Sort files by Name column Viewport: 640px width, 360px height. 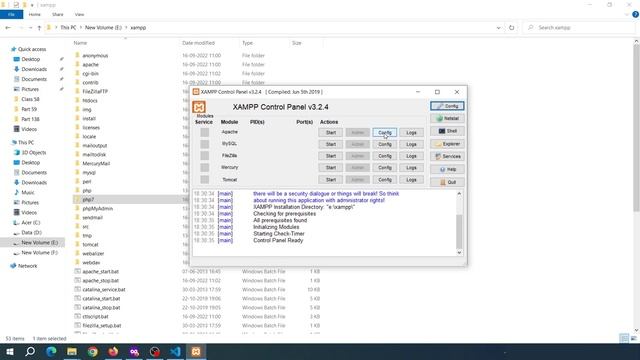tap(80, 43)
